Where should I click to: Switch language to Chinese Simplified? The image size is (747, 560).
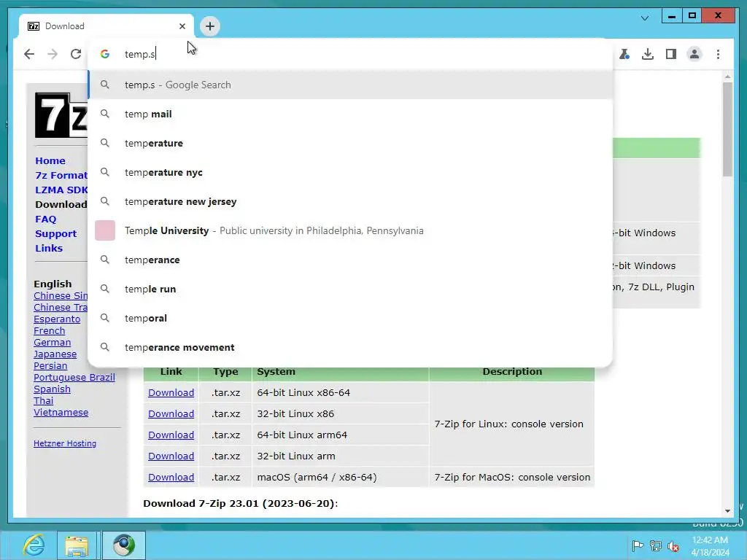click(x=61, y=296)
